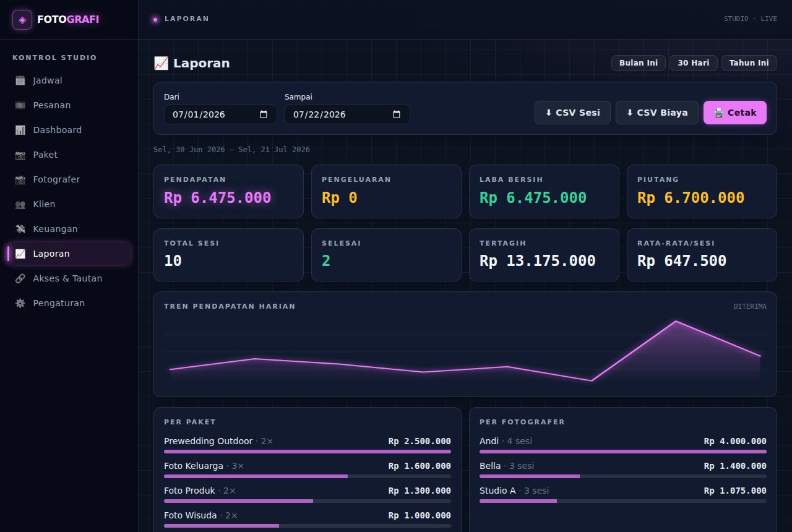Click the pink Cetak print button
Viewport: 792px width, 532px height.
coord(735,113)
